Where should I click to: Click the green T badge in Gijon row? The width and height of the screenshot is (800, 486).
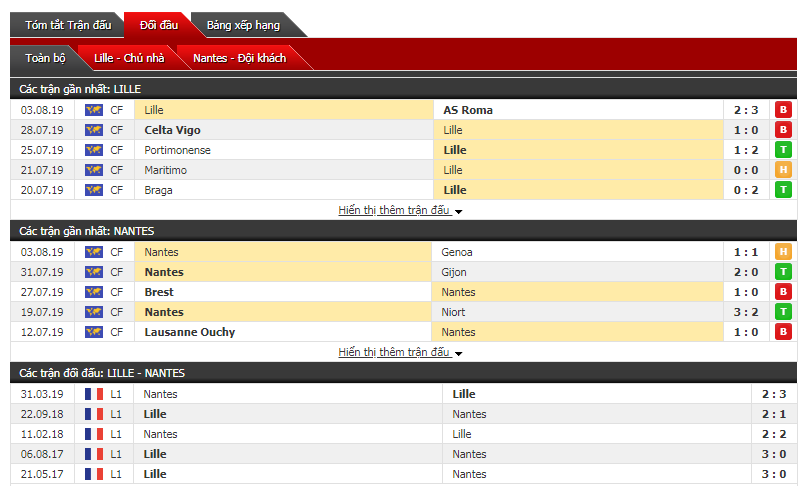783,272
